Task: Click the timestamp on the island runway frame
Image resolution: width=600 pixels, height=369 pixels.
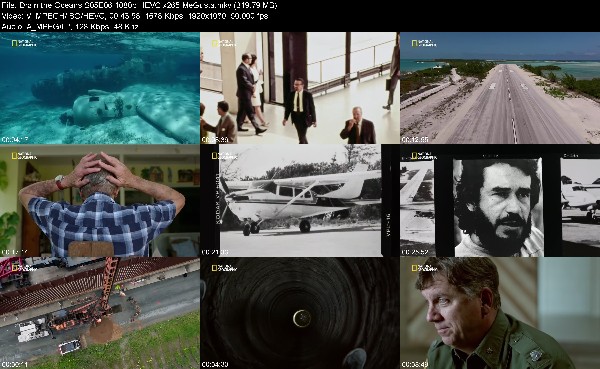Action: [415, 140]
